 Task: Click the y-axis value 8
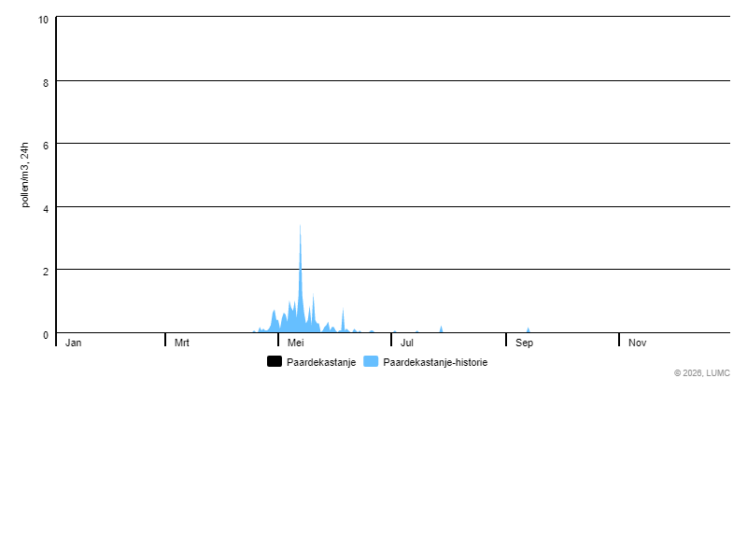click(46, 82)
